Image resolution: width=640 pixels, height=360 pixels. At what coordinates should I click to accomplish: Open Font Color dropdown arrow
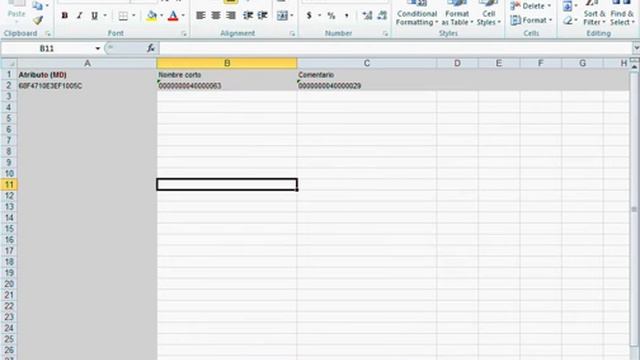[183, 16]
